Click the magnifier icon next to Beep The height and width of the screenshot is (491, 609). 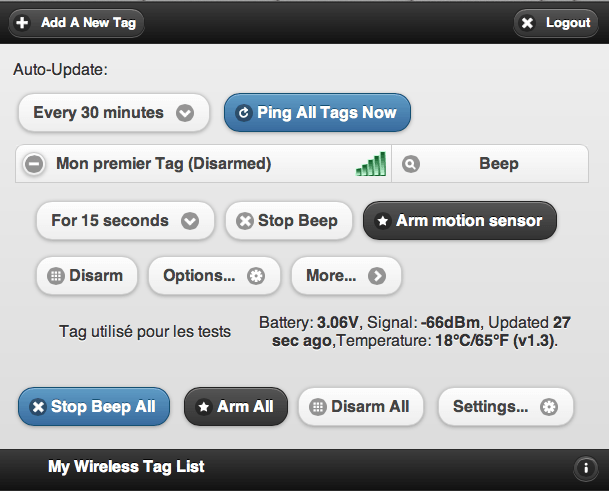click(x=411, y=164)
